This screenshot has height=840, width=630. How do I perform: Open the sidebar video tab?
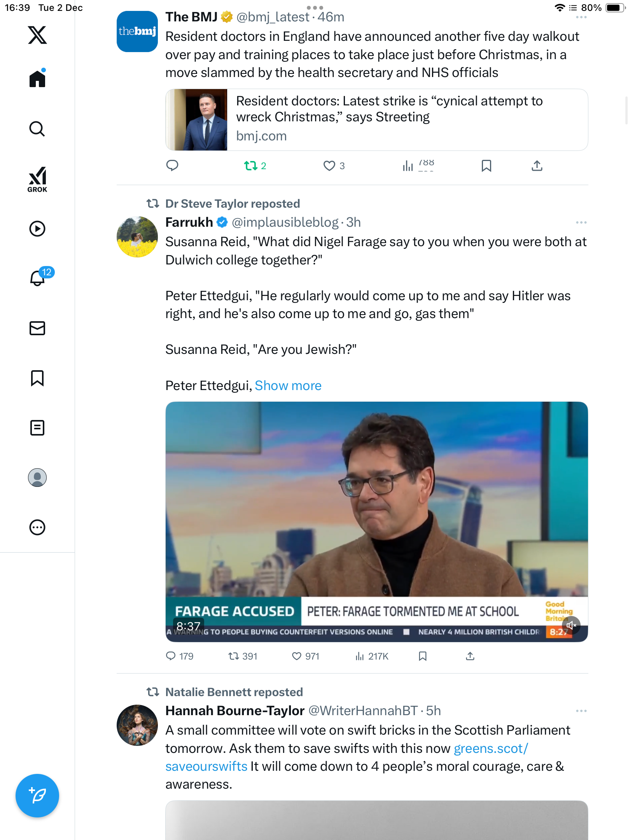pyautogui.click(x=37, y=229)
